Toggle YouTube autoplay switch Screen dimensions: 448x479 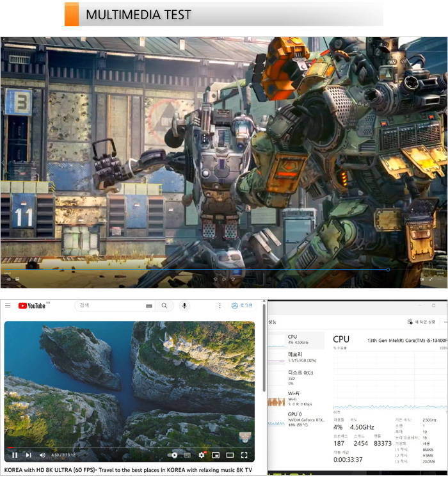pos(173,455)
